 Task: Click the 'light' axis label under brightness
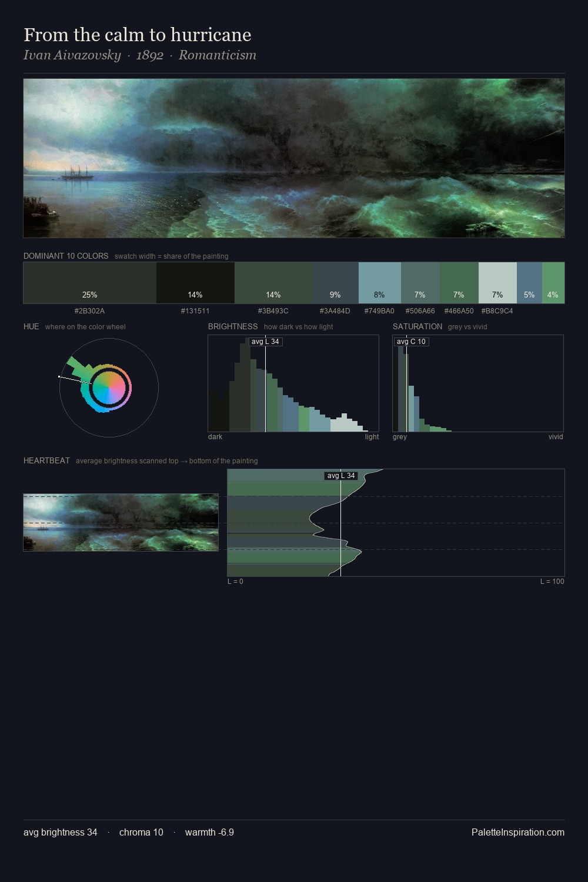click(372, 437)
